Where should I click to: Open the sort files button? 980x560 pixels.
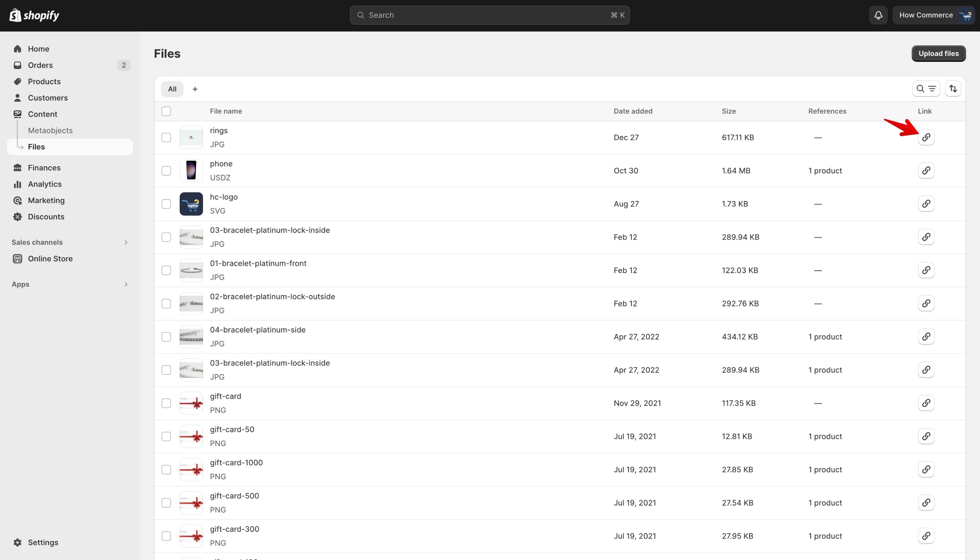click(x=953, y=89)
